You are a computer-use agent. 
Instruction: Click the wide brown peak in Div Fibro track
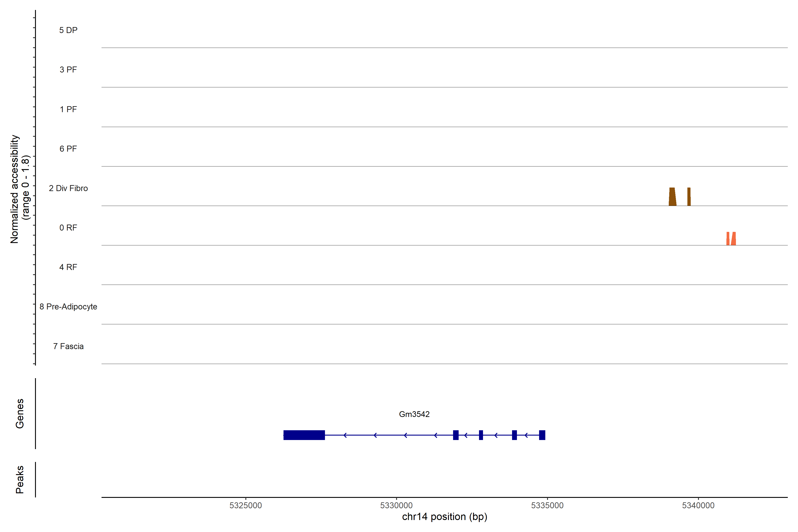point(672,198)
